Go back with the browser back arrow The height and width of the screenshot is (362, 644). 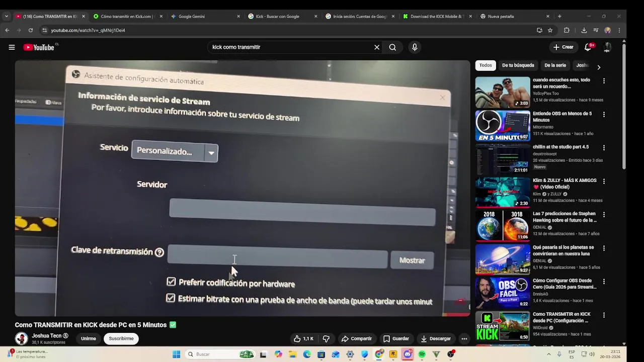pyautogui.click(x=7, y=30)
